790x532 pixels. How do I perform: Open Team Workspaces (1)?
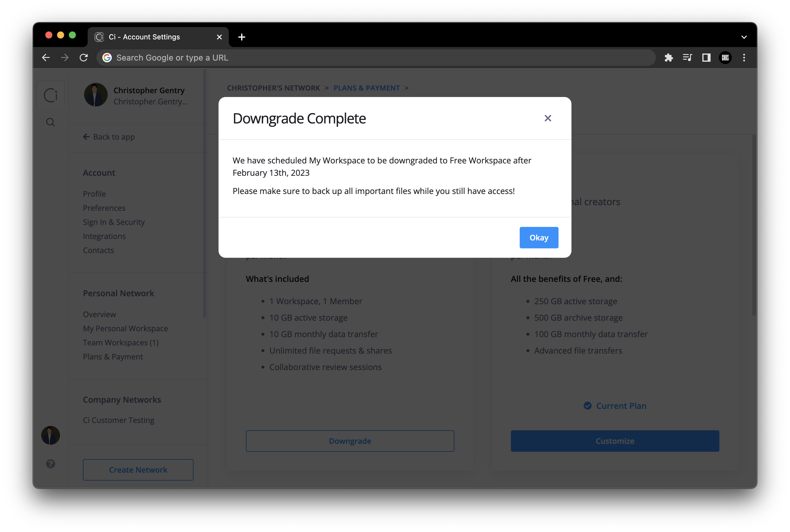121,343
